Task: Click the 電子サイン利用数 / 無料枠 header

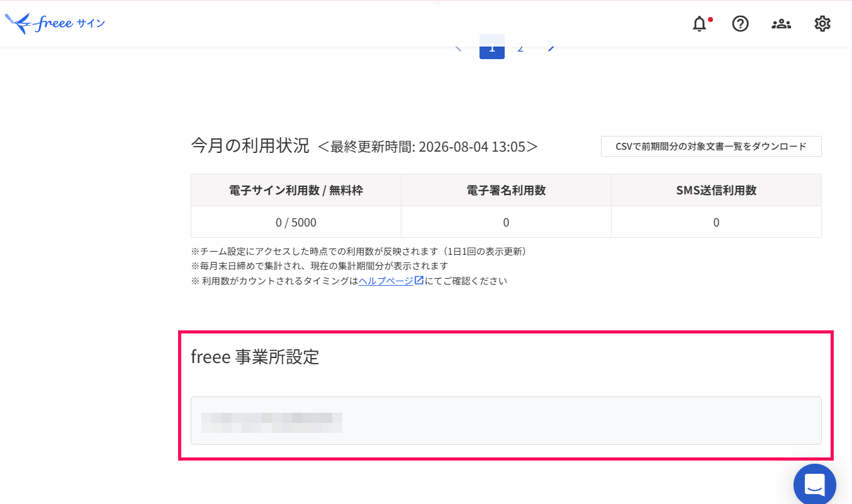Action: (x=296, y=190)
